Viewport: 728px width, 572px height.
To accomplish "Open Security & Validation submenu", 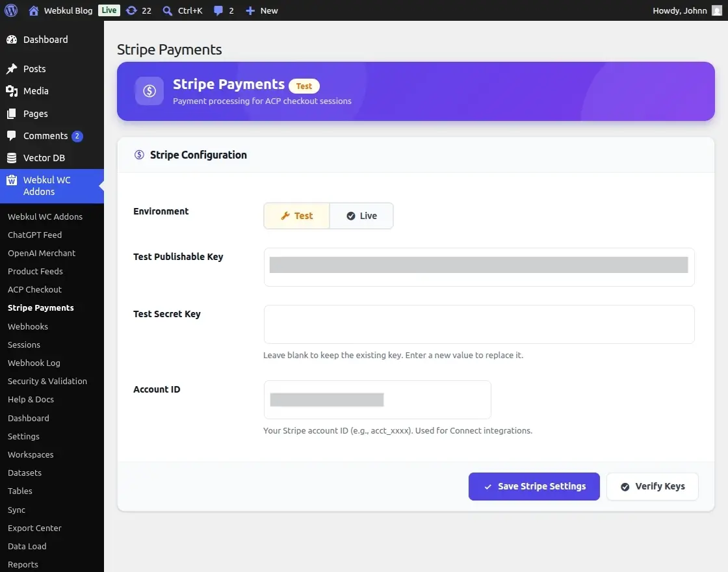I will click(47, 381).
